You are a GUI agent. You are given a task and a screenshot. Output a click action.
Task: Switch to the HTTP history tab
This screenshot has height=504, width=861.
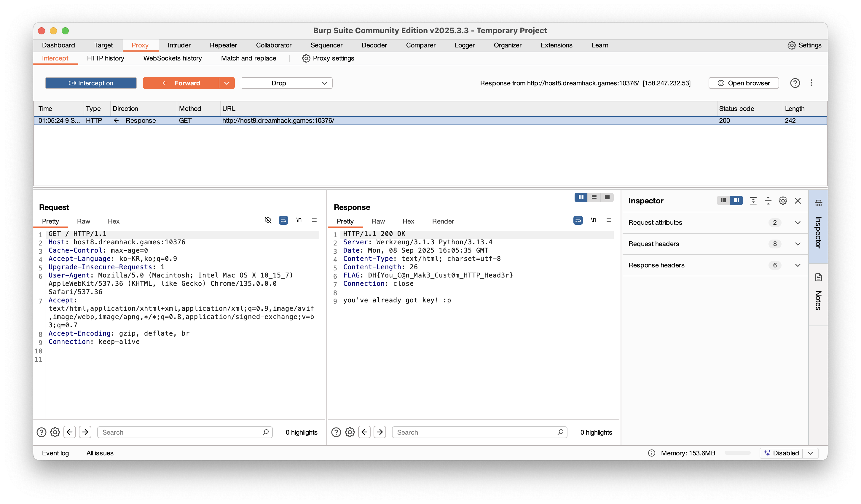point(106,58)
